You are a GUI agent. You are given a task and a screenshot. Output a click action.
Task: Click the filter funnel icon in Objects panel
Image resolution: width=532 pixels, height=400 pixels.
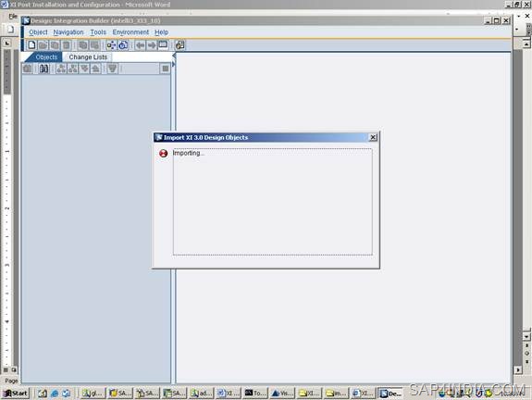click(112, 69)
